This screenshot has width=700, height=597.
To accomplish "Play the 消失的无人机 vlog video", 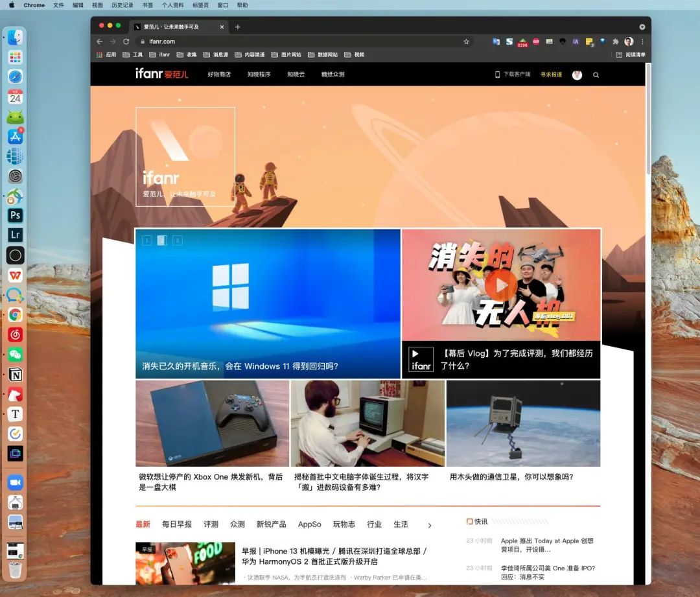I will 501,285.
